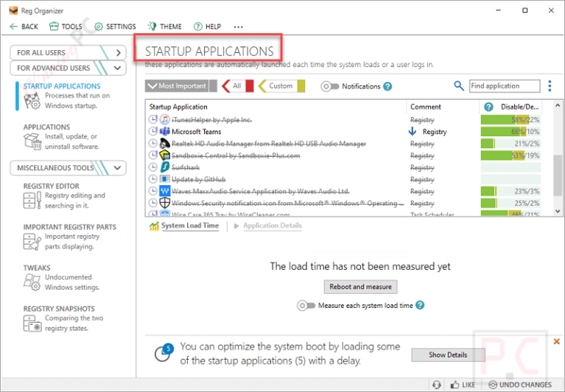Go back using the BACK arrow

pyautogui.click(x=24, y=27)
